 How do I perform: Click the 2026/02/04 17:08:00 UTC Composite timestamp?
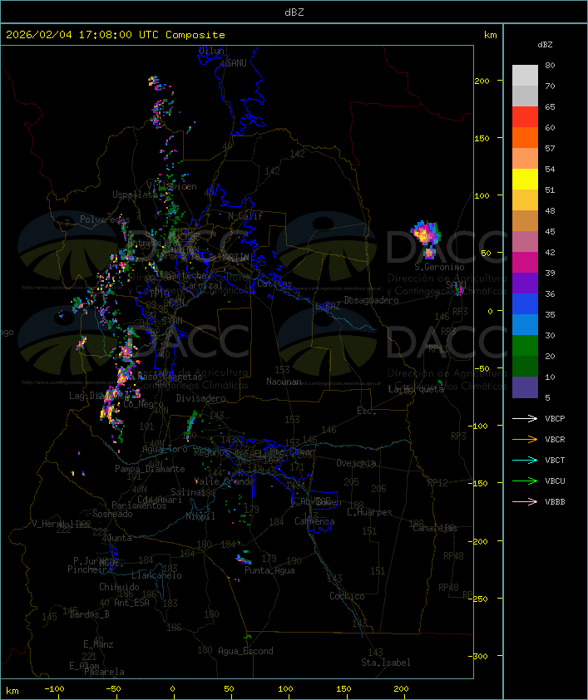116,35
